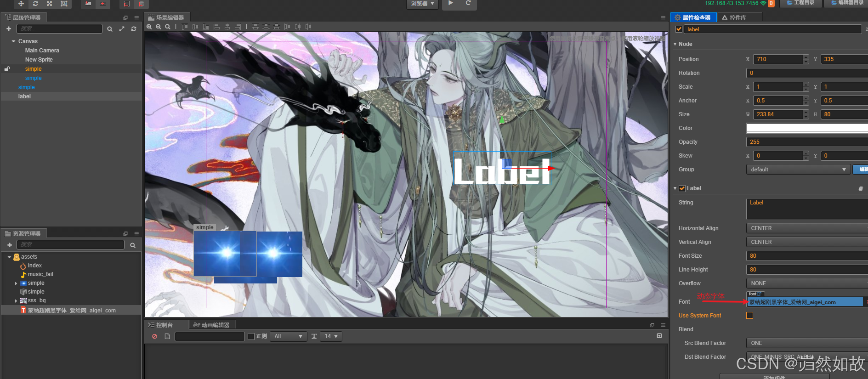Click the play preview button

[451, 3]
